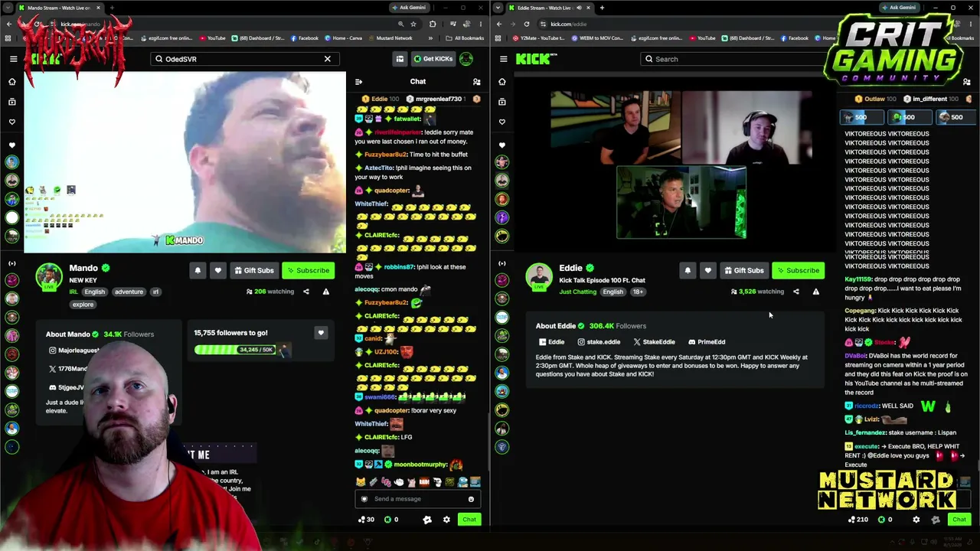Go back in Eddie's browser window
The height and width of the screenshot is (551, 980).
pyautogui.click(x=499, y=24)
